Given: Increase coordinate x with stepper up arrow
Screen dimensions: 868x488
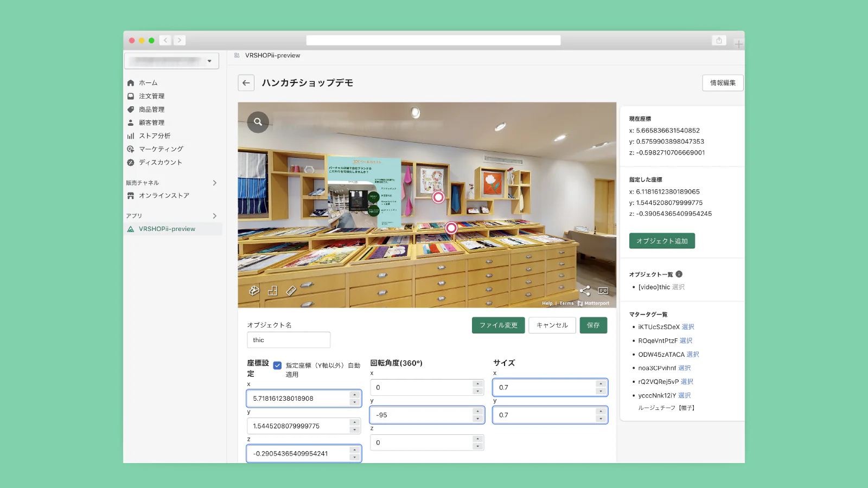Looking at the screenshot, I should (355, 395).
